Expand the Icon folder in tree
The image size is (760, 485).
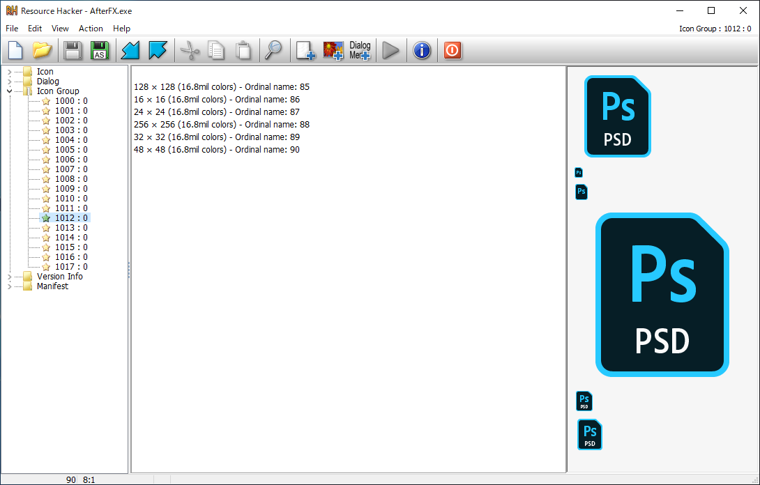tap(9, 72)
